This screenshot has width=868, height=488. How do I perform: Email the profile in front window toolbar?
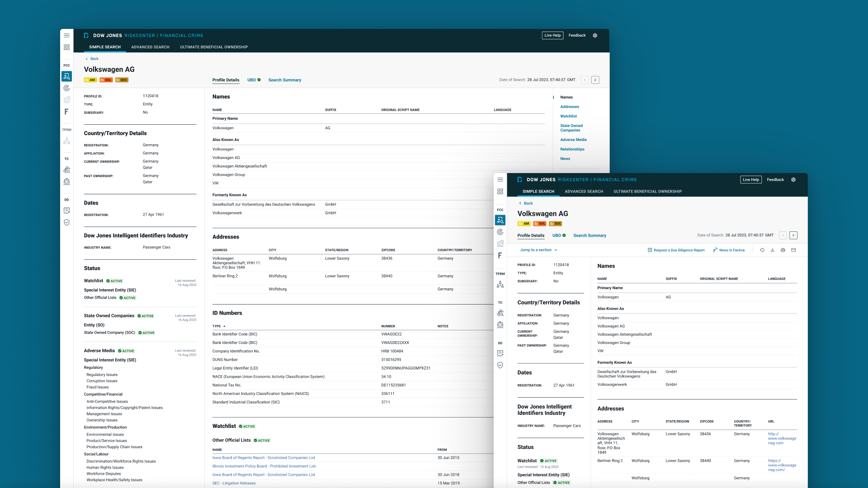(x=793, y=250)
